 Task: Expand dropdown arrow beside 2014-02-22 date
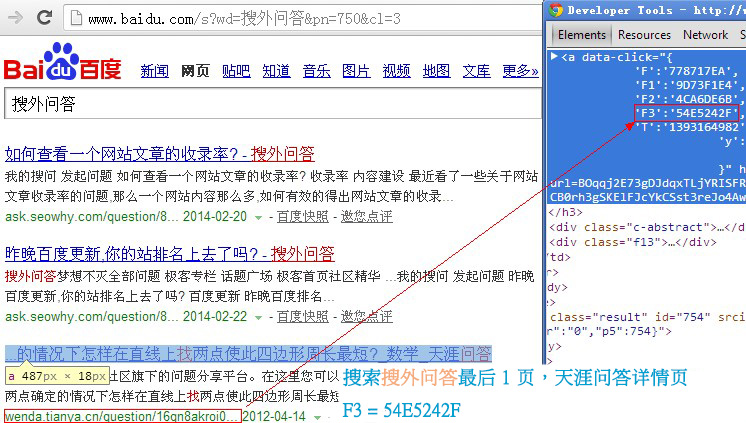coord(258,318)
